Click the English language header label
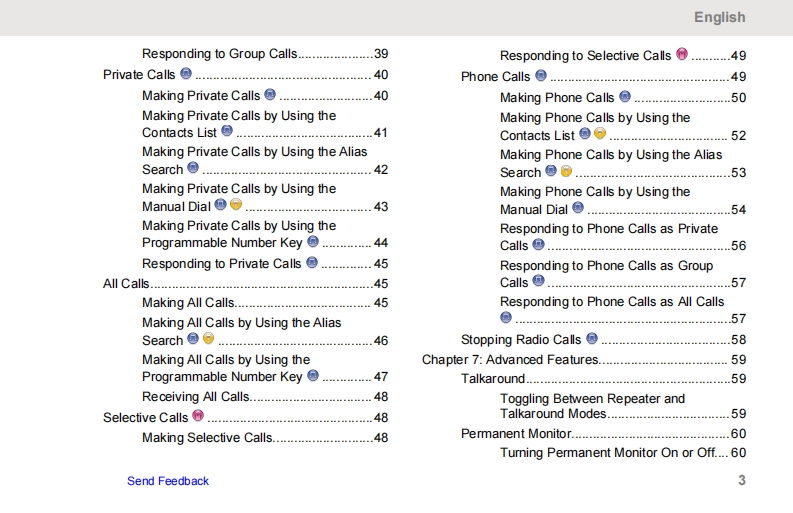The height and width of the screenshot is (513, 793). [720, 17]
